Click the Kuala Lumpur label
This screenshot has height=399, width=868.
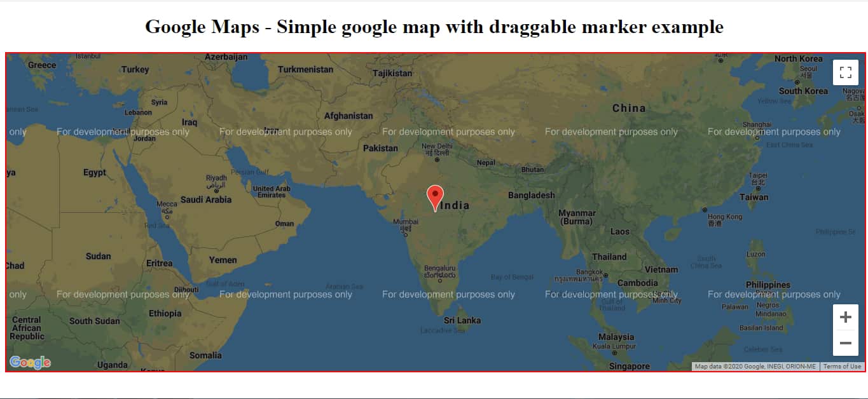pyautogui.click(x=614, y=346)
